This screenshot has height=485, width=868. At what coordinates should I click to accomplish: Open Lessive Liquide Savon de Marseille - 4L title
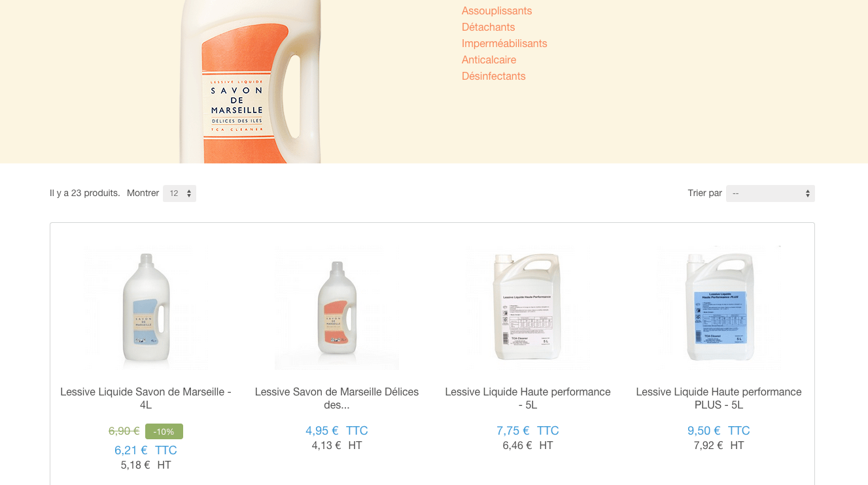point(146,399)
